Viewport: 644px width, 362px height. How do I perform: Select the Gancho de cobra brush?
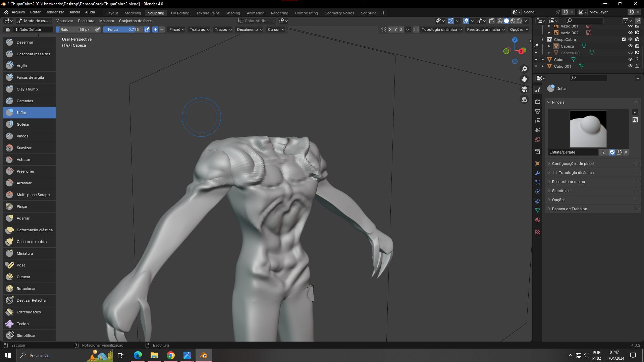32,242
